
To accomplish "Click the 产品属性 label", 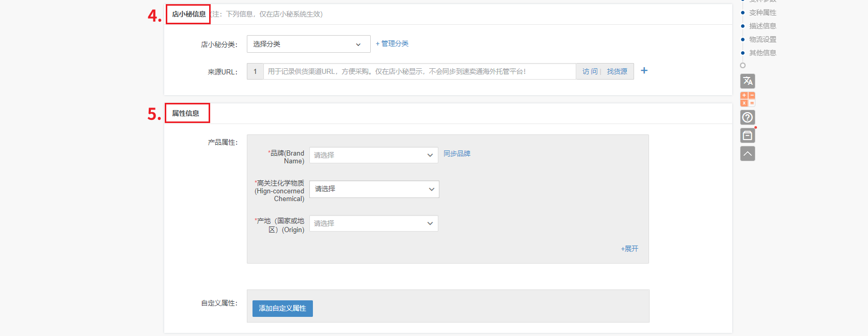I will coord(223,142).
